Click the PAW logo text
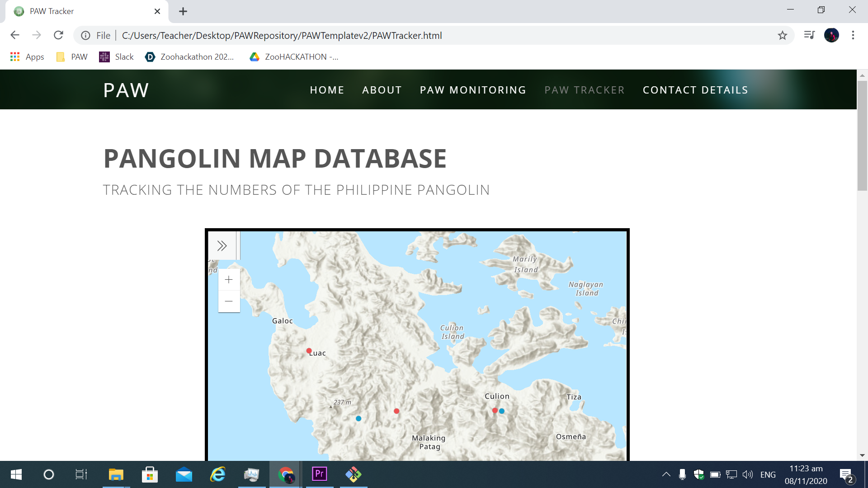This screenshot has height=488, width=868. [x=126, y=90]
